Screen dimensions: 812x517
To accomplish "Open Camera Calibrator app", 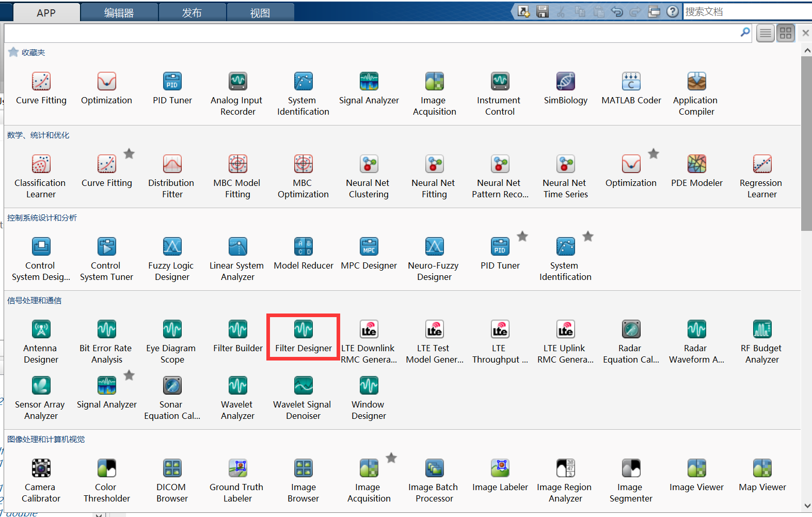I will click(x=41, y=481).
